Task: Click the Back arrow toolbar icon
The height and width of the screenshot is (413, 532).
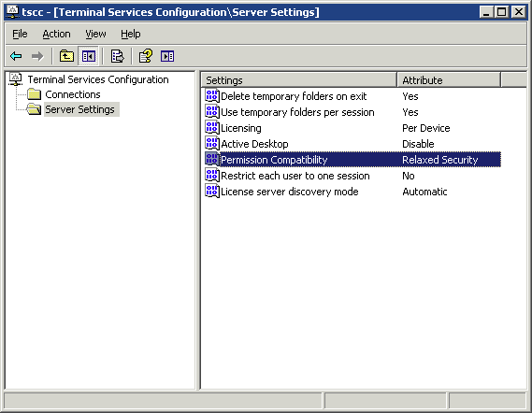Action: [x=16, y=56]
